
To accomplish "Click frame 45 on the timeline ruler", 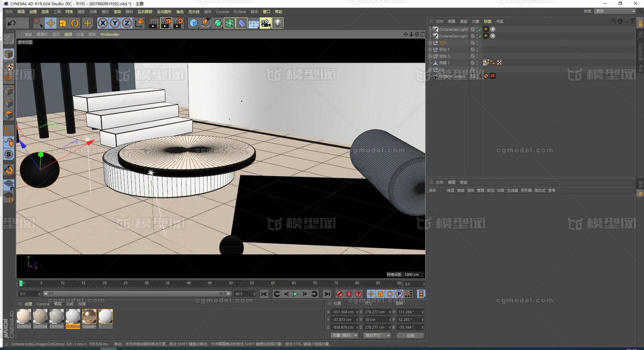I will [x=210, y=283].
